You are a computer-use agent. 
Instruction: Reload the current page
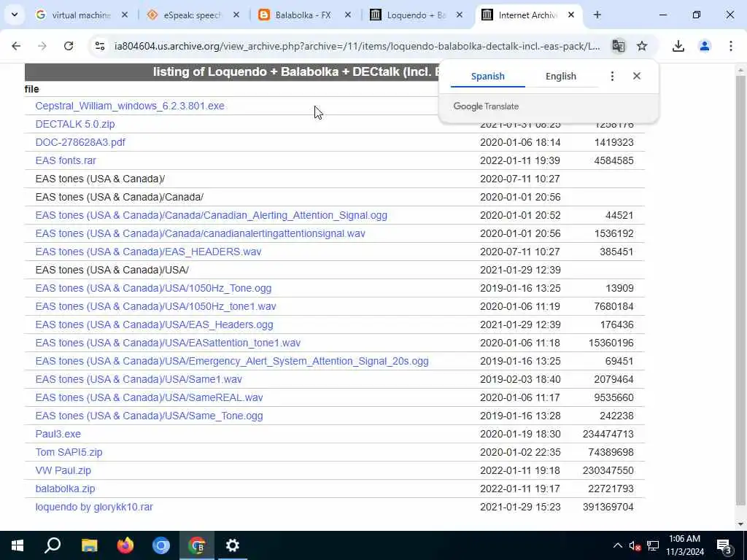tap(69, 46)
